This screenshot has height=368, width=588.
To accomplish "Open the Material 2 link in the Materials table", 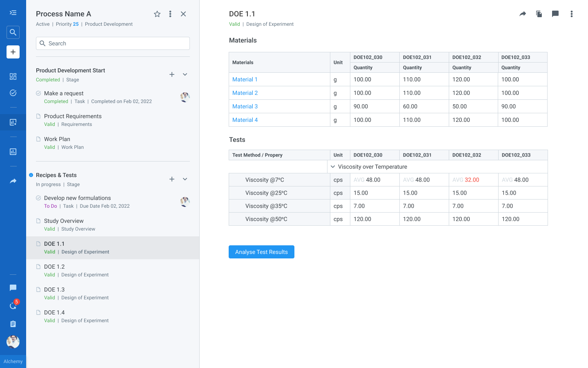I will tap(245, 93).
